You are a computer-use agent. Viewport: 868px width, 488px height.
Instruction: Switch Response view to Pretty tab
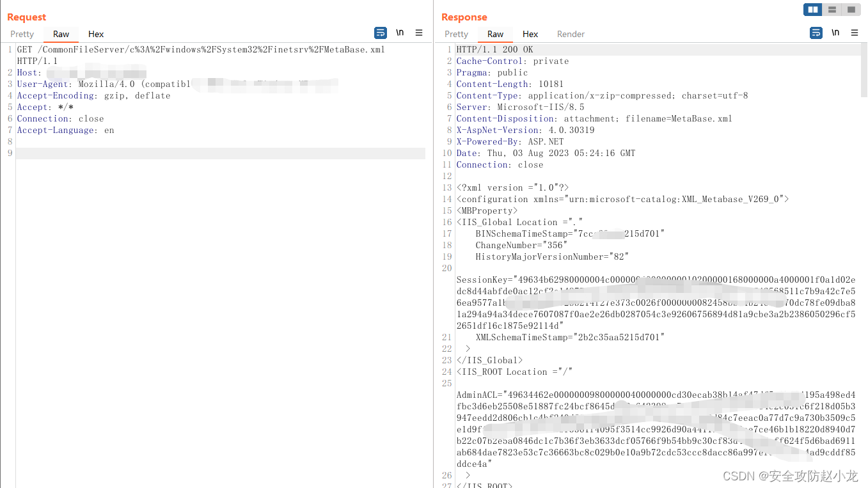(456, 34)
